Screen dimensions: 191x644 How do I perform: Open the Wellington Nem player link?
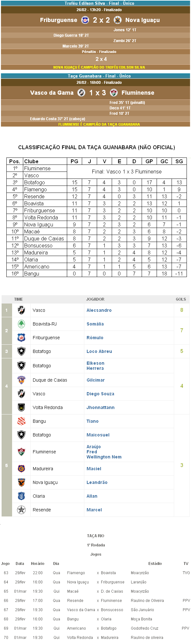click(104, 457)
